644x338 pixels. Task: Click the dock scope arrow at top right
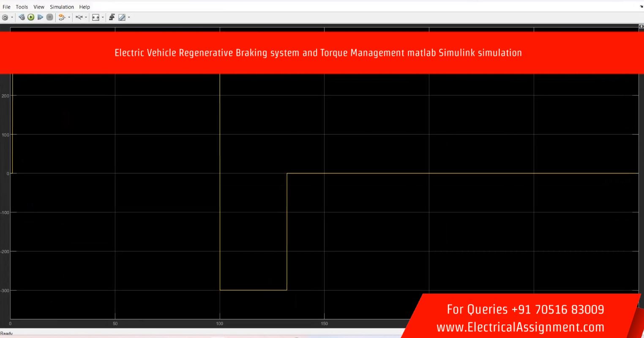pyautogui.click(x=641, y=7)
